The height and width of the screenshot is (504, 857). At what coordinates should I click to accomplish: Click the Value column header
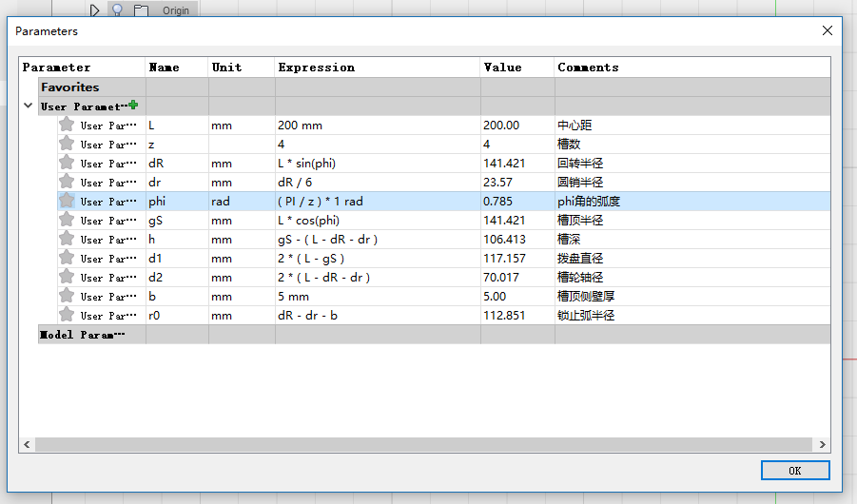click(x=517, y=68)
